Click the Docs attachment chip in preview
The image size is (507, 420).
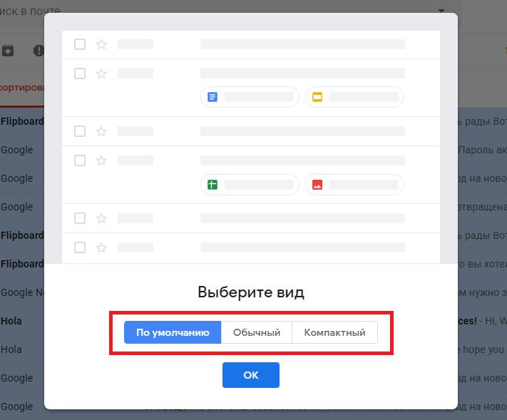click(x=250, y=97)
